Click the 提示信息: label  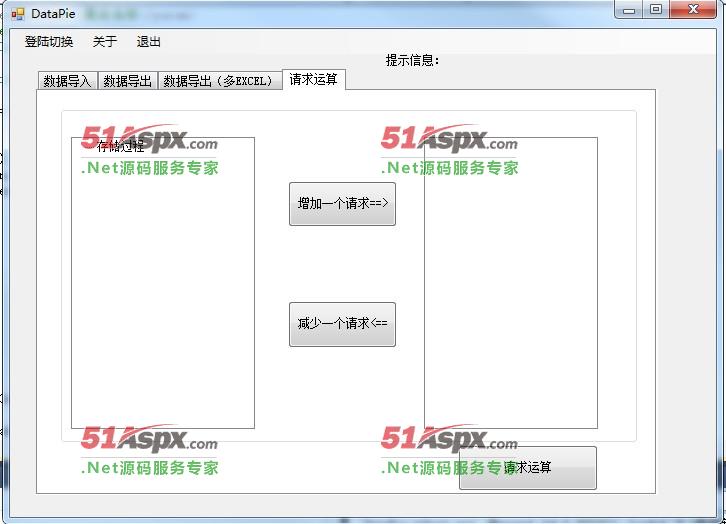click(x=412, y=60)
